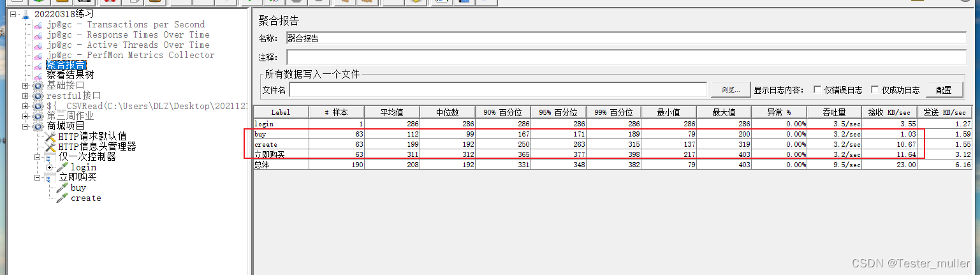
Task: Click the sampler pipette icon of create
Action: click(x=62, y=198)
